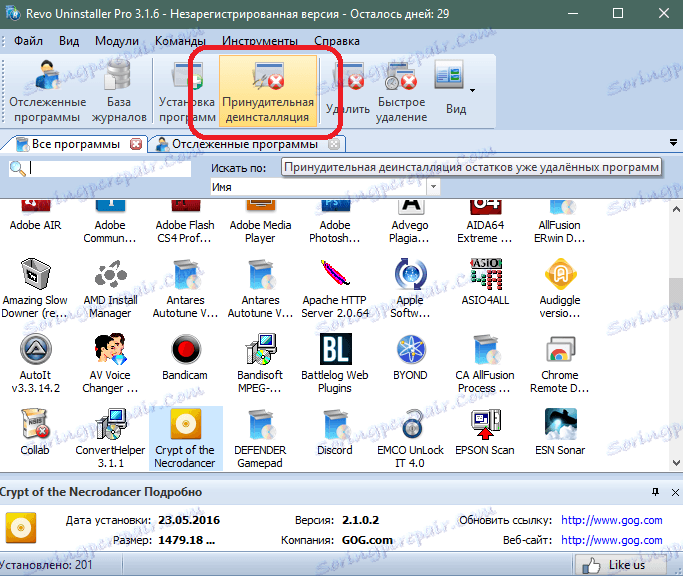
Task: Close the Отслеженные программы tab
Action: click(x=334, y=144)
